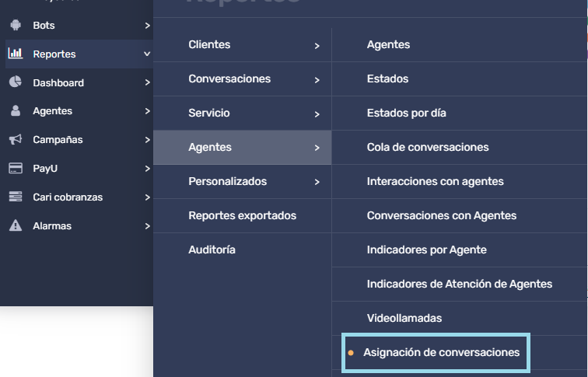This screenshot has height=377, width=588.
Task: Expand the sidebar Agentes chevron
Action: point(147,111)
